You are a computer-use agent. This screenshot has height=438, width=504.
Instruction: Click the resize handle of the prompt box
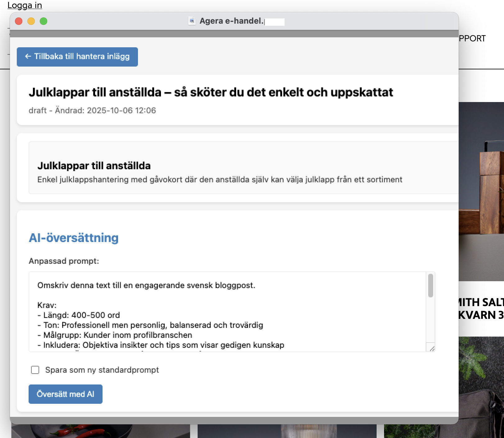click(x=432, y=348)
